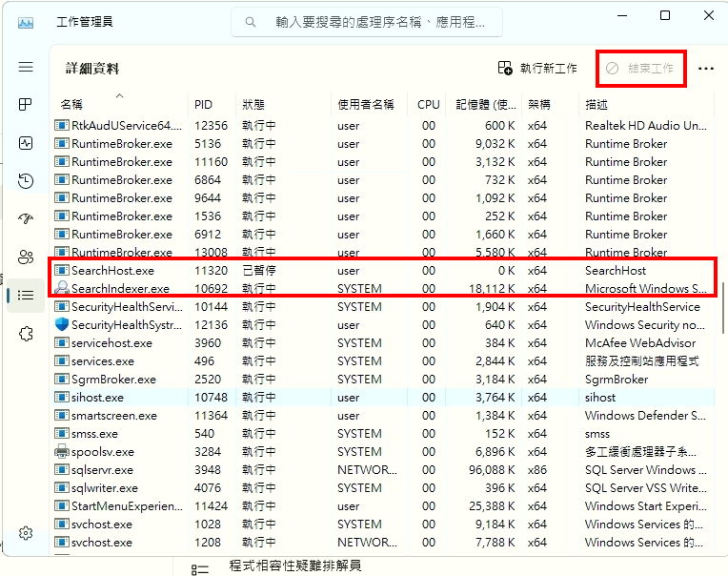Click the vertical scrollbar thumb

[x=722, y=306]
